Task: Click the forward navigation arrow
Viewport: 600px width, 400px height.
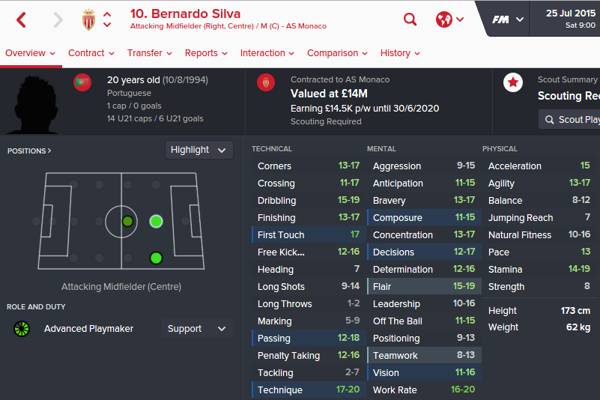Action: pyautogui.click(x=57, y=19)
